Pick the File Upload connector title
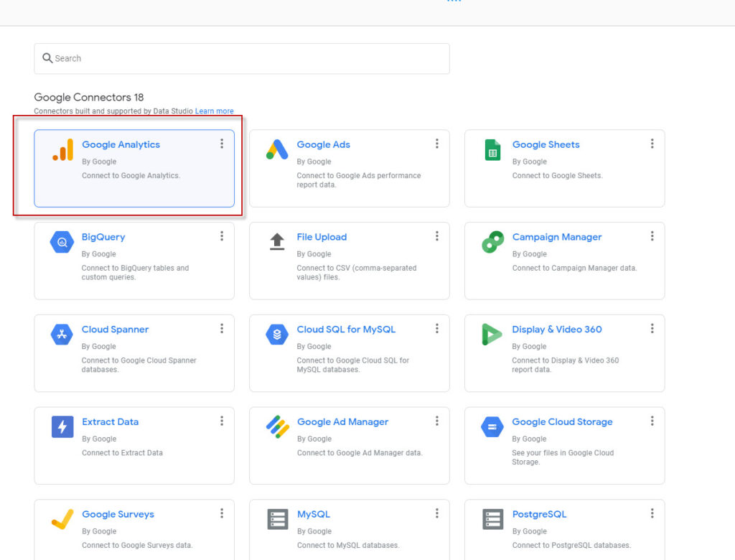The height and width of the screenshot is (560, 735). tap(322, 237)
